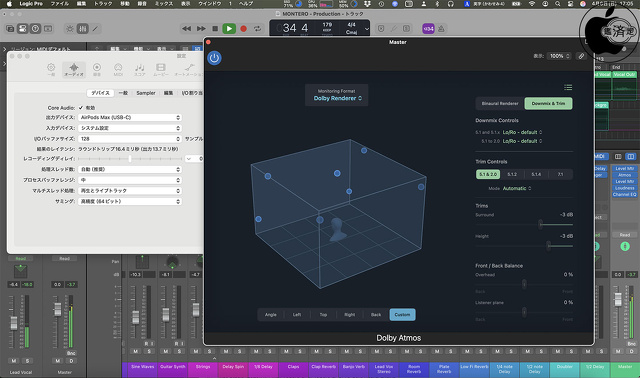Viewport: 640px width, 378px height.
Task: Open the Monitoring Format Dolby Renderer dropdown
Action: point(337,98)
